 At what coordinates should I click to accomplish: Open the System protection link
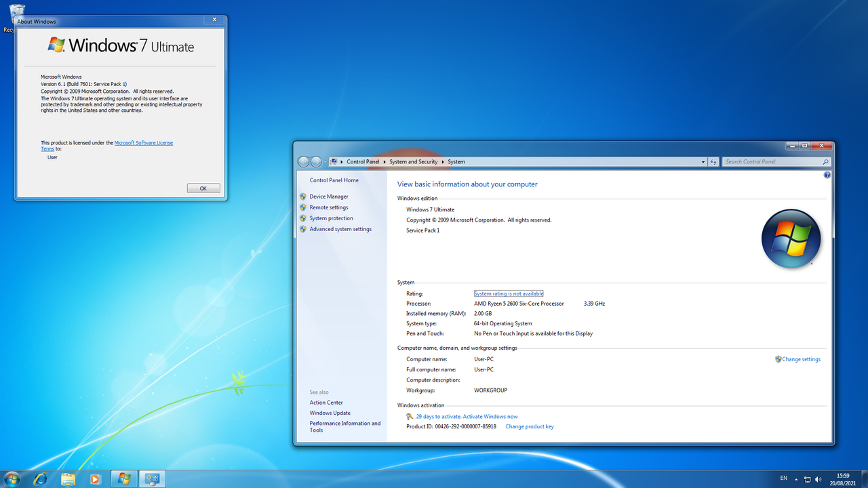[x=331, y=218]
